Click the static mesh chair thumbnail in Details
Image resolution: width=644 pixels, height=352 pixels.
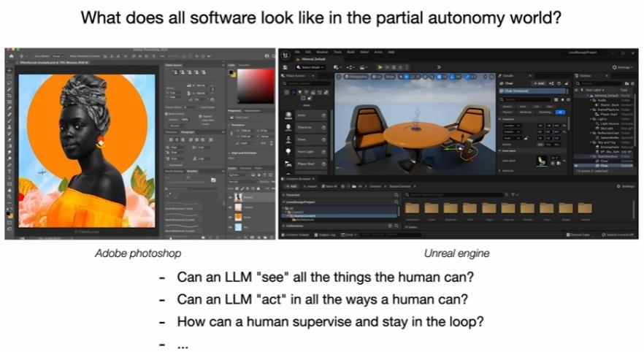(x=542, y=160)
